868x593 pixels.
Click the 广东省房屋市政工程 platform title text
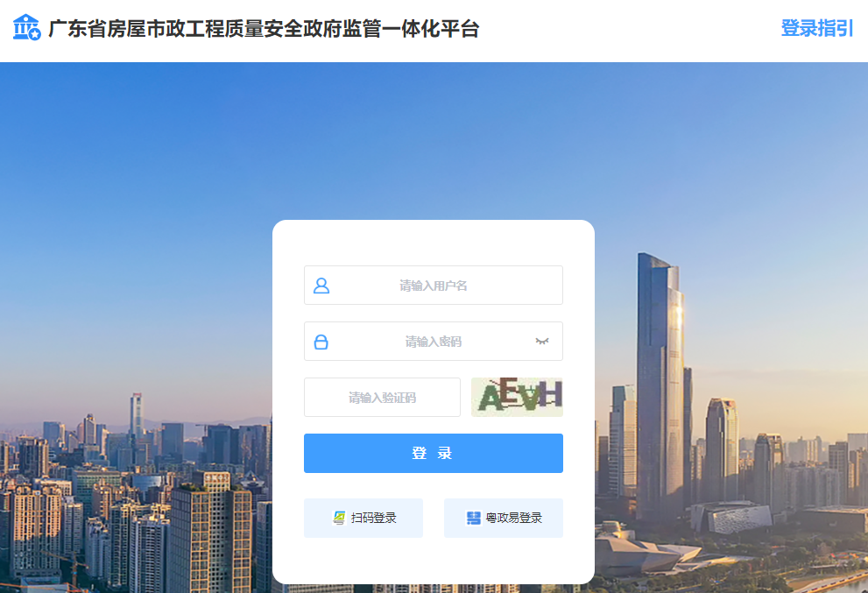pyautogui.click(x=264, y=29)
